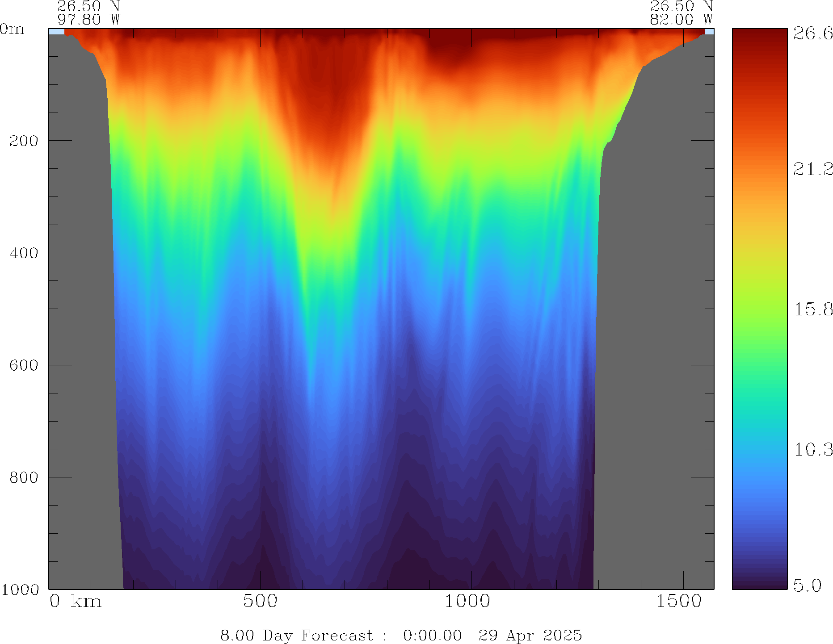Click the 26.6 maximum colorbar label

812,33
